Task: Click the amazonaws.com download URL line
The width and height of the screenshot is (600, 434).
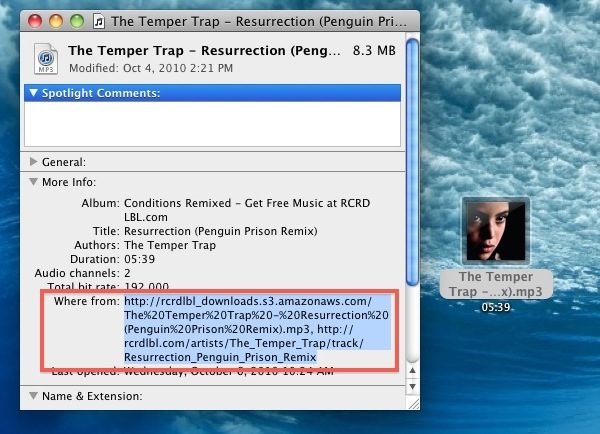Action: [x=248, y=301]
